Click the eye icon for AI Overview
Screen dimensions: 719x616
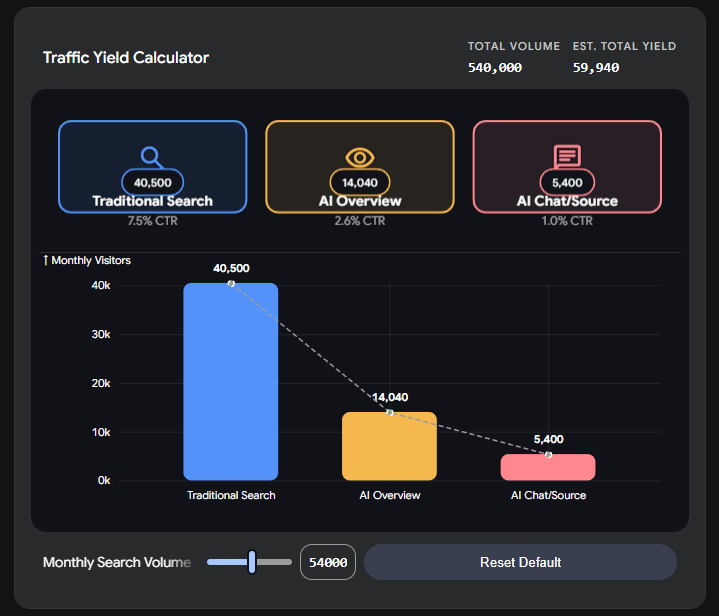click(359, 157)
